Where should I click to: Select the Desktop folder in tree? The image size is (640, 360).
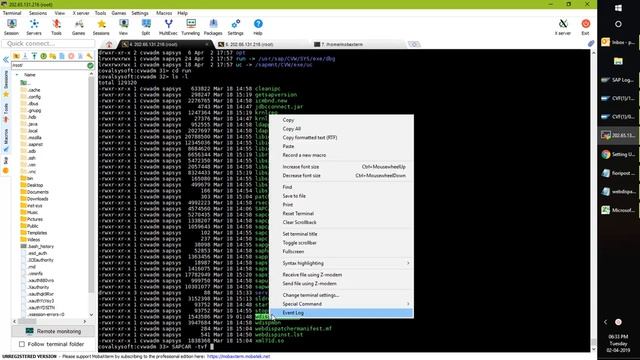coord(32,185)
